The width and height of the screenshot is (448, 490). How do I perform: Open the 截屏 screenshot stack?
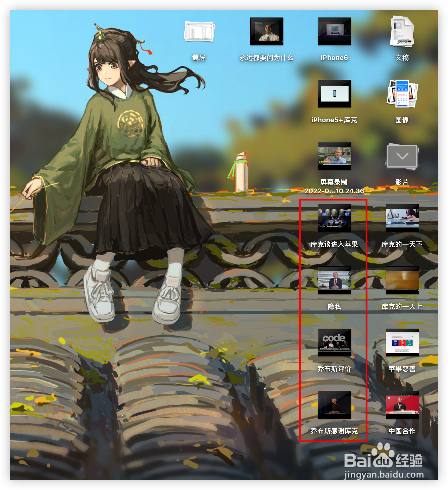199,31
